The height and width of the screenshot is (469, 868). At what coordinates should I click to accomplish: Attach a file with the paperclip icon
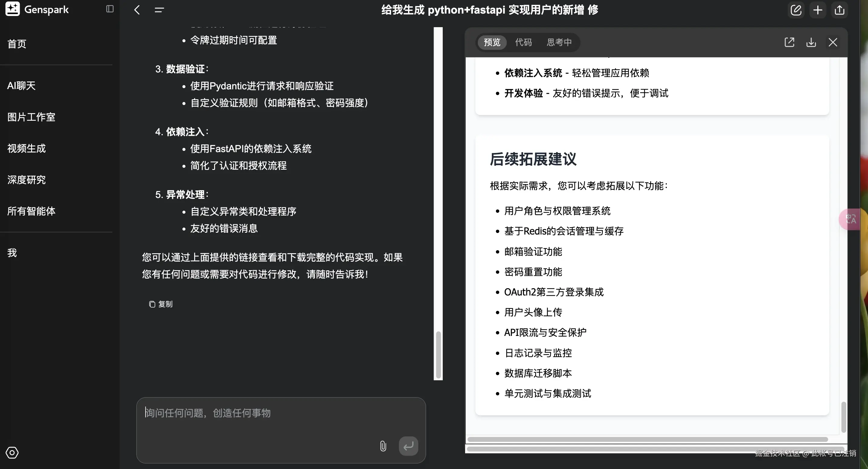coord(383,446)
